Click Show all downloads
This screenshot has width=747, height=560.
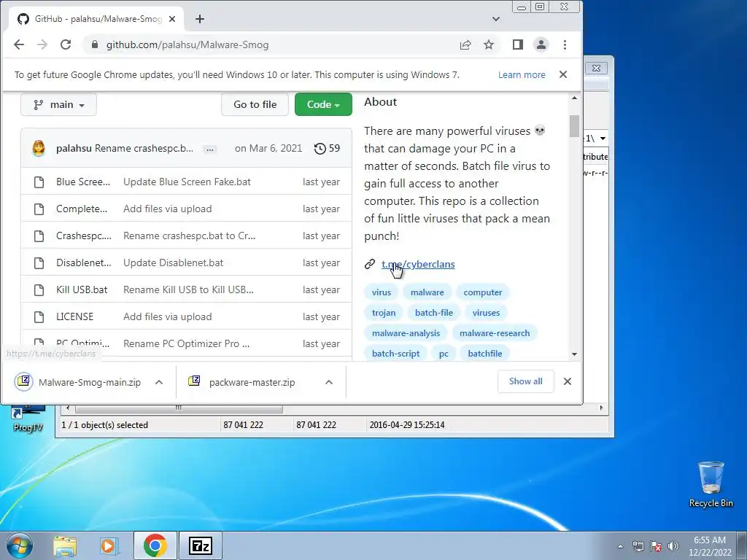[x=525, y=381]
